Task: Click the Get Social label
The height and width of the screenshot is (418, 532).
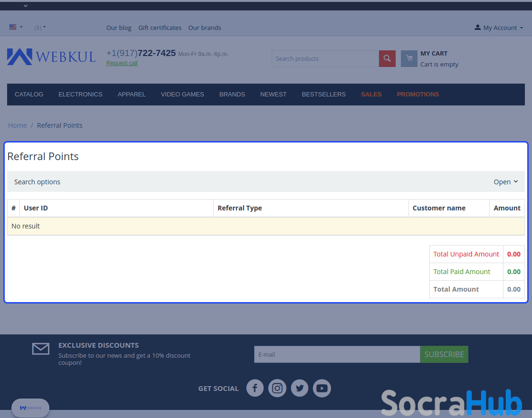Action: [218, 389]
